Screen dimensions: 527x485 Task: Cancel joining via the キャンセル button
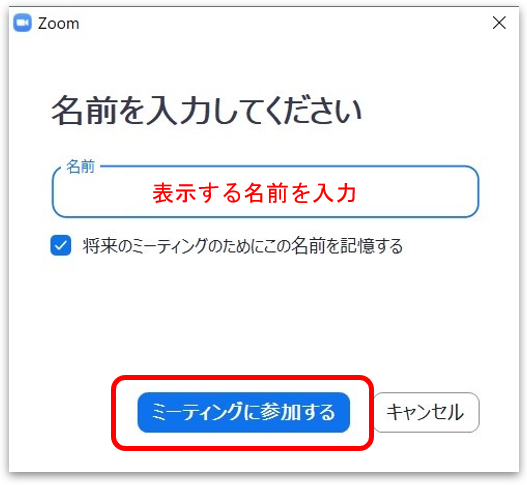click(x=427, y=412)
